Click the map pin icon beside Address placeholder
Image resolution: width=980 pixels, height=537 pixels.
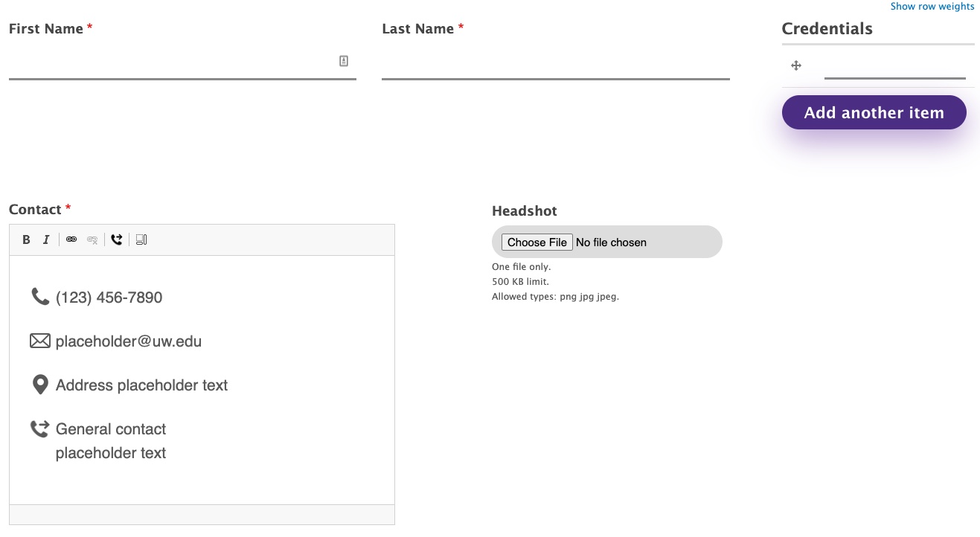point(40,385)
